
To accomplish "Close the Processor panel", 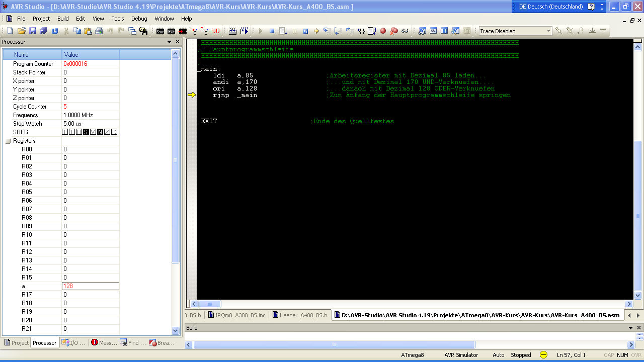I will point(177,42).
